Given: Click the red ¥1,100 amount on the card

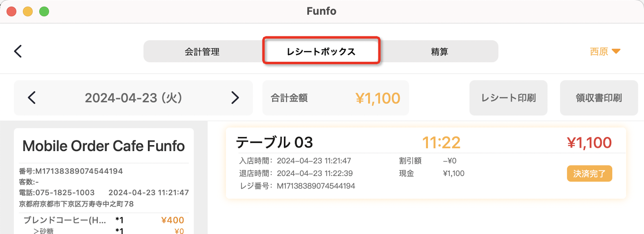Looking at the screenshot, I should coord(589,143).
